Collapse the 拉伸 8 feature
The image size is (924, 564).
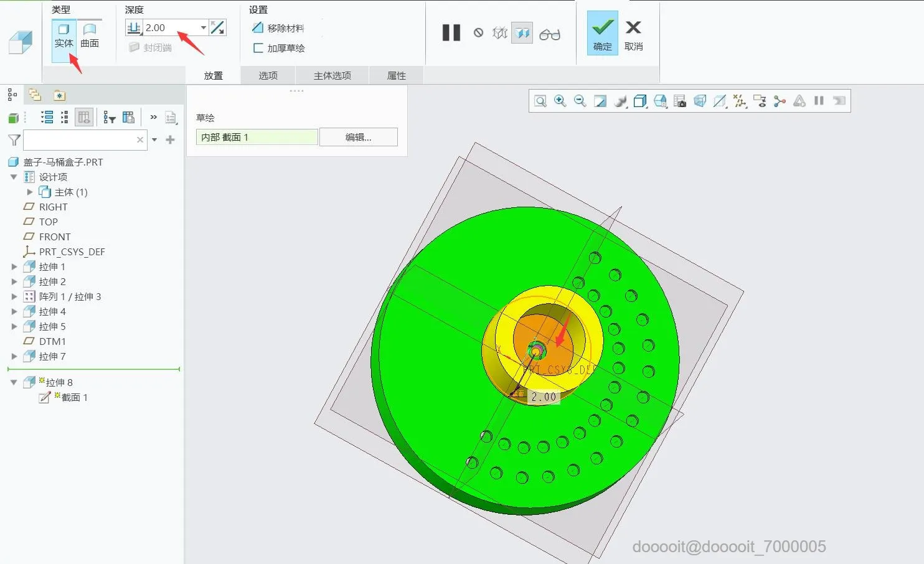14,382
